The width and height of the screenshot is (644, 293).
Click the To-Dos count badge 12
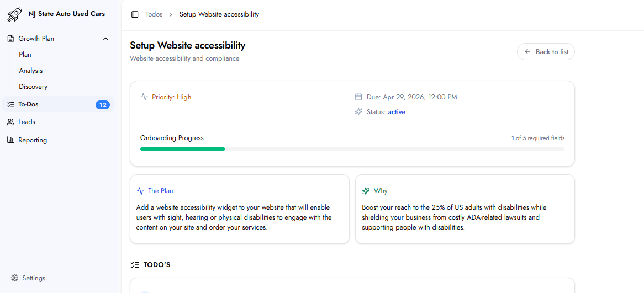103,105
